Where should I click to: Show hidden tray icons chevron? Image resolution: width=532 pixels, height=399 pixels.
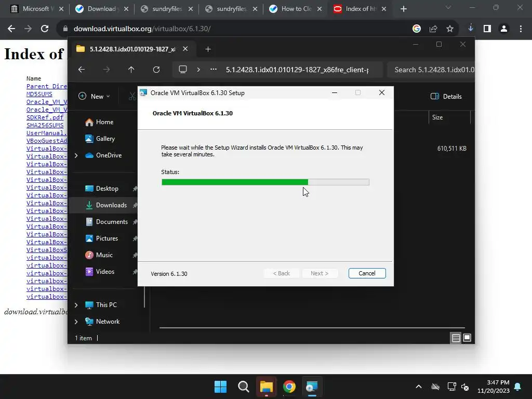tap(419, 387)
